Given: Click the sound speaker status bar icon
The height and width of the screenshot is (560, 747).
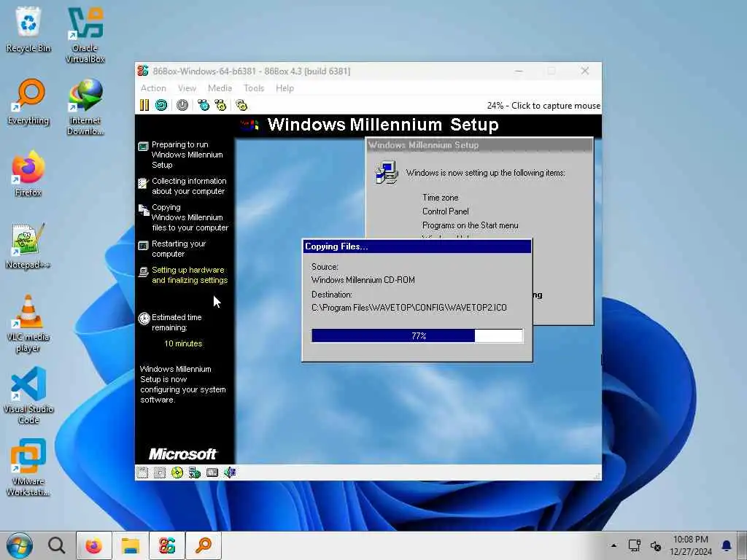Looking at the screenshot, I should click(230, 472).
